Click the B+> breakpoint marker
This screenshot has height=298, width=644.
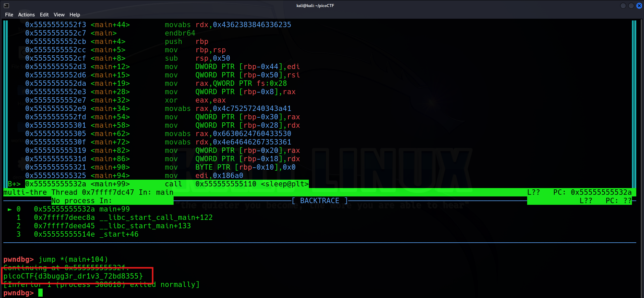(14, 184)
